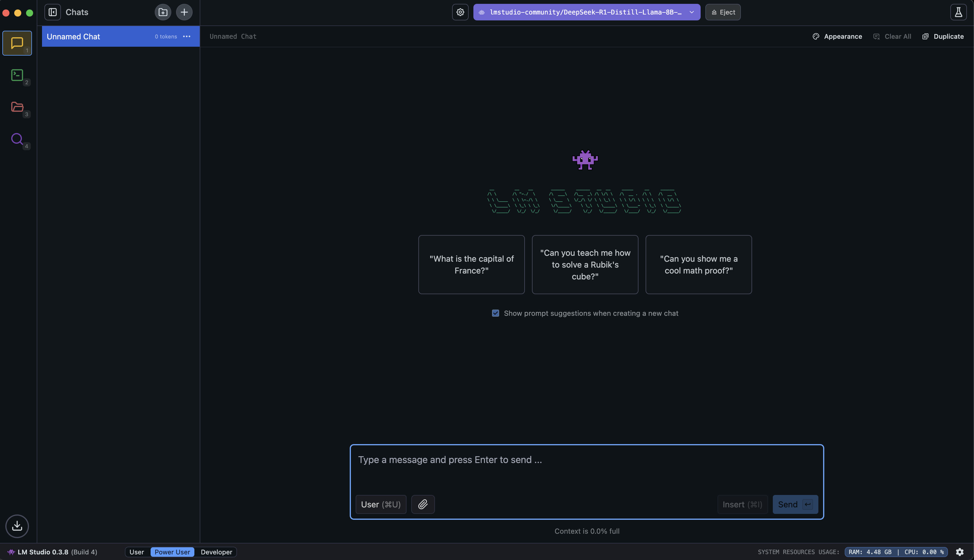Eject the loaded model
Image resolution: width=974 pixels, height=560 pixels.
click(x=723, y=12)
